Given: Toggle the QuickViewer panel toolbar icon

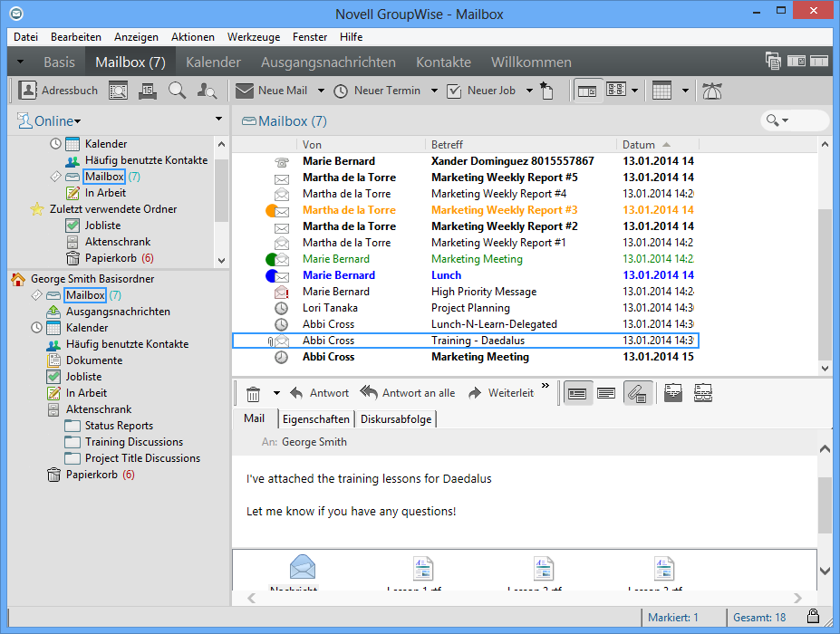Looking at the screenshot, I should (x=586, y=91).
